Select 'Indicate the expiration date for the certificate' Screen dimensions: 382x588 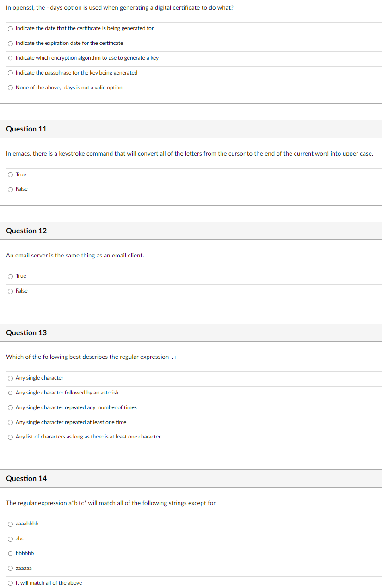[10, 43]
